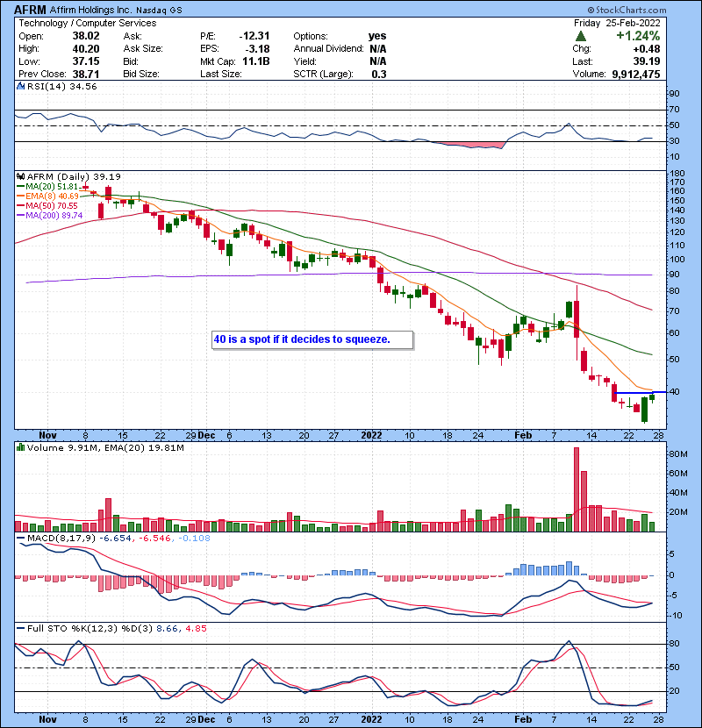Select the High value 40.20
The height and width of the screenshot is (728, 702).
[x=86, y=49]
